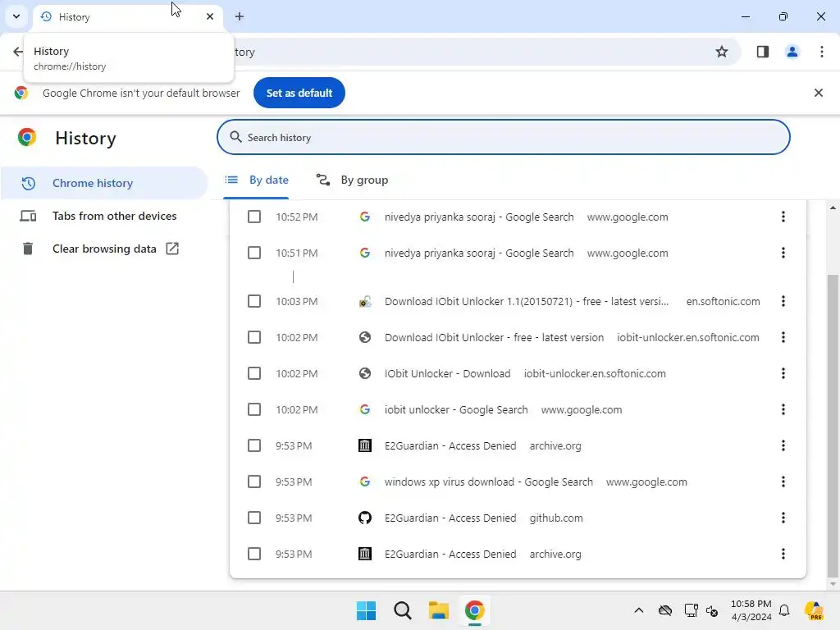The width and height of the screenshot is (840, 630).
Task: Check the 10:51 PM nivedya priyanka sooraj entry
Action: (x=254, y=253)
